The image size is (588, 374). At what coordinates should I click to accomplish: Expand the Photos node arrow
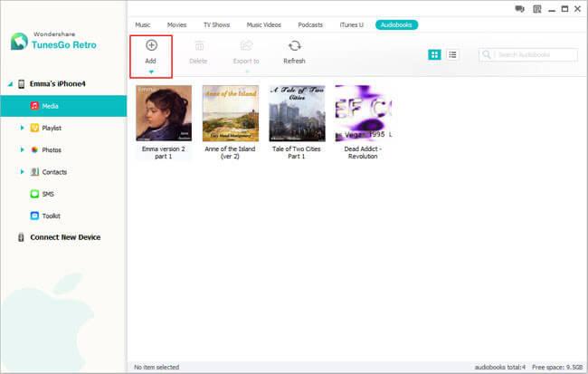point(22,149)
